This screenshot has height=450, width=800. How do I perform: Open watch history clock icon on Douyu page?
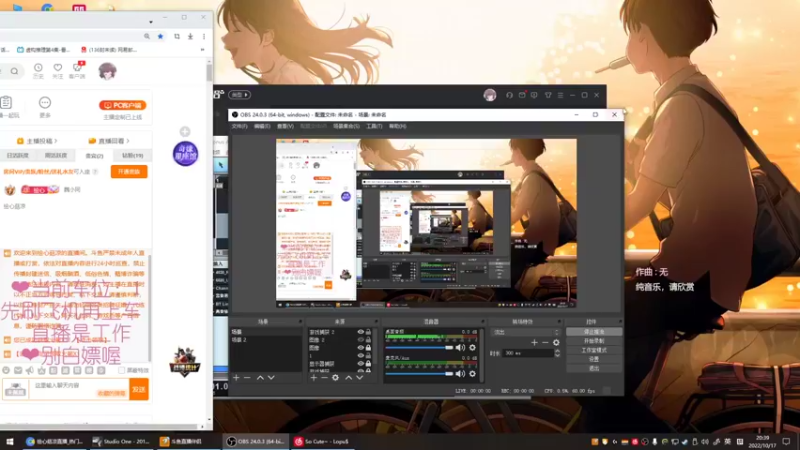[38, 67]
